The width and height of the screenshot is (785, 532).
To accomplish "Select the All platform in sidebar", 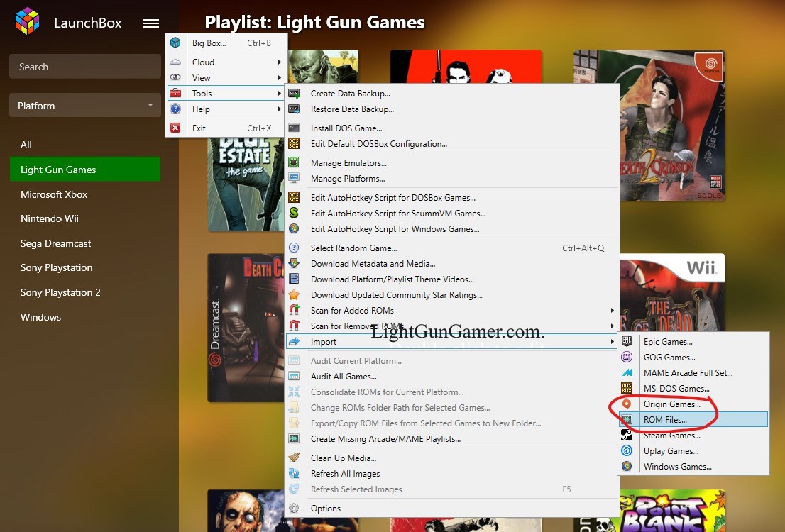I will [x=85, y=145].
